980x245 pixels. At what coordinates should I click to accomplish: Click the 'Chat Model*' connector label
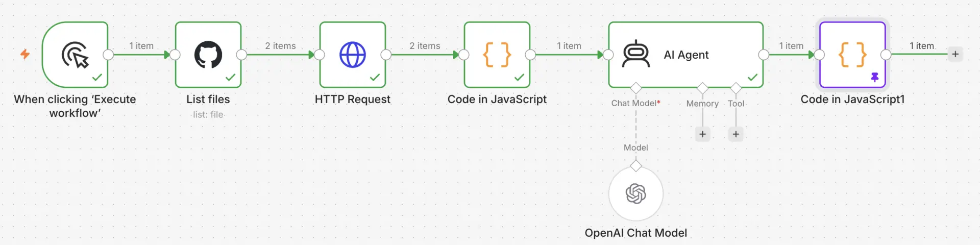pyautogui.click(x=636, y=103)
